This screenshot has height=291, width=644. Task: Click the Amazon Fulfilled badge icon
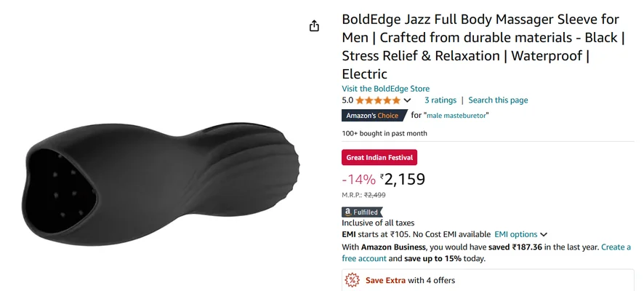pyautogui.click(x=362, y=212)
